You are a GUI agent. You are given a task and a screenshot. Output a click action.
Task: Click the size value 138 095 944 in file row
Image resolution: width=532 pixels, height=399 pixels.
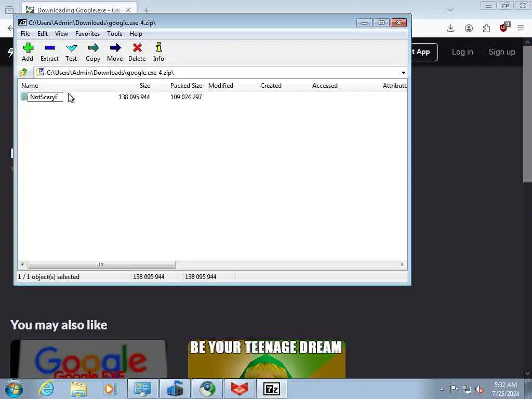tap(134, 97)
